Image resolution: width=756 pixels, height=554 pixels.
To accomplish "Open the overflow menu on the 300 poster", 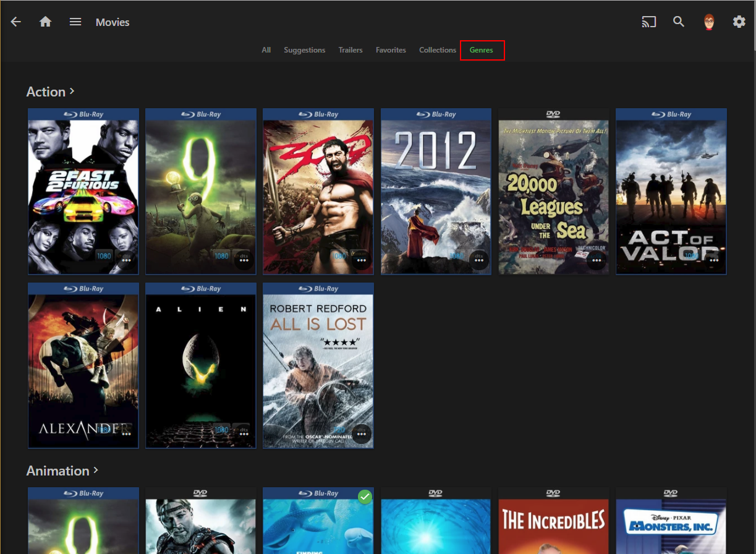I will coord(361,261).
